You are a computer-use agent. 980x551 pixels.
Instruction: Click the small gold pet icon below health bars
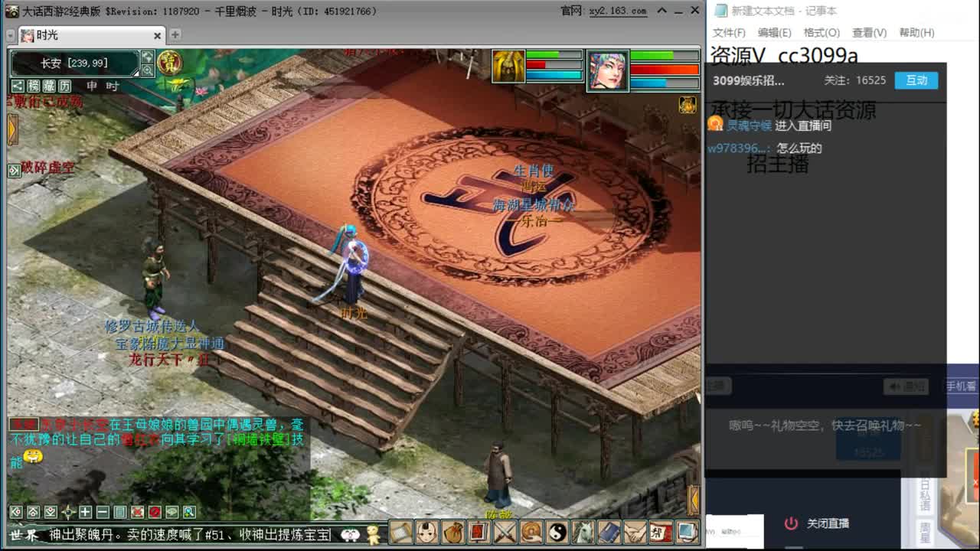pos(688,105)
